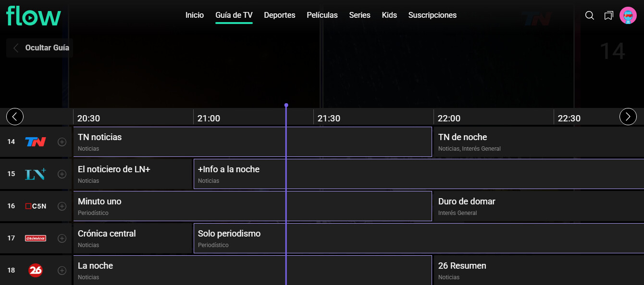Select the Duro de domar program

(x=539, y=206)
